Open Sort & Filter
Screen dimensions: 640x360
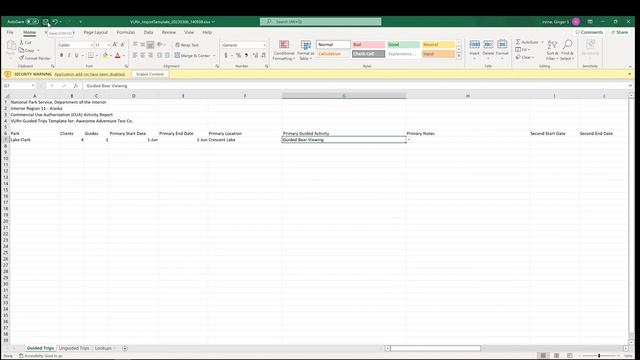pos(552,50)
